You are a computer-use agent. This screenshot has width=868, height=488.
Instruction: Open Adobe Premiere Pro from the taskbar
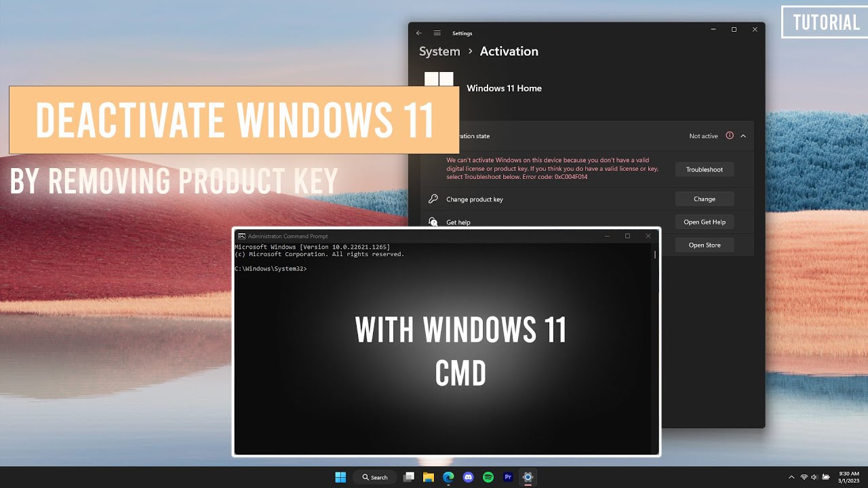(508, 477)
